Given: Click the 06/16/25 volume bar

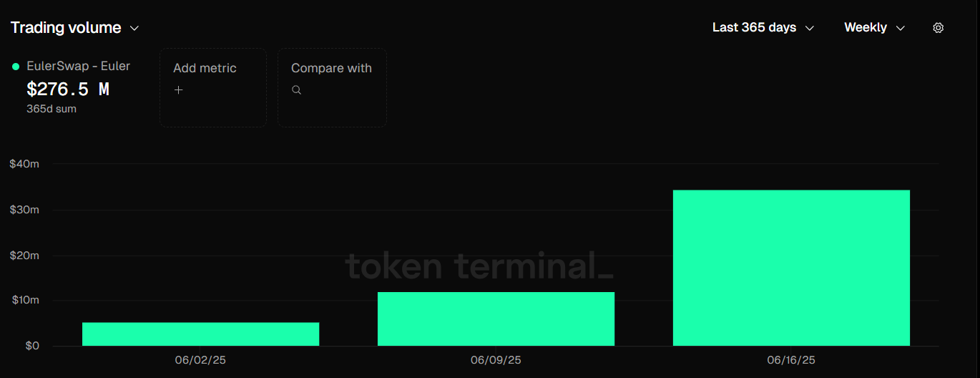Looking at the screenshot, I should (791, 268).
